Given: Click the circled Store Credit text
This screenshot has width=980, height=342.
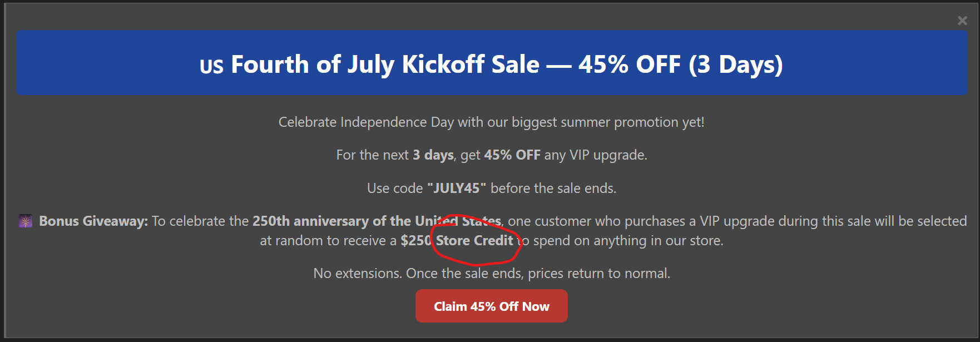Looking at the screenshot, I should 474,241.
